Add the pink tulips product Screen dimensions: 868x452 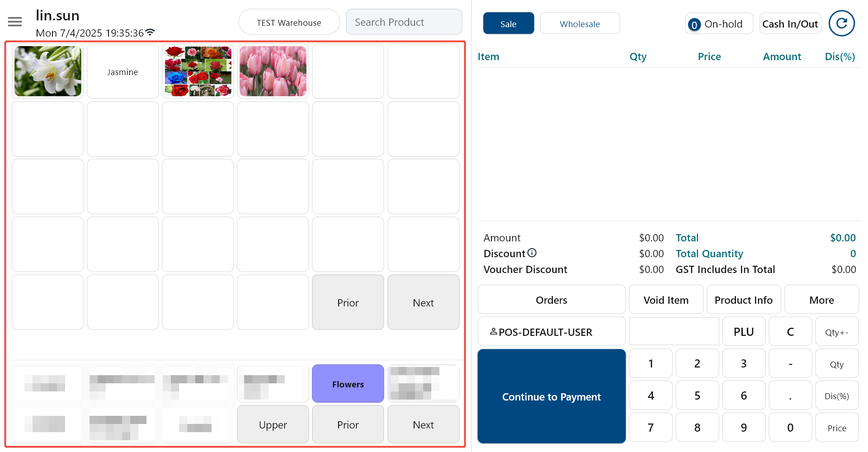click(x=273, y=71)
